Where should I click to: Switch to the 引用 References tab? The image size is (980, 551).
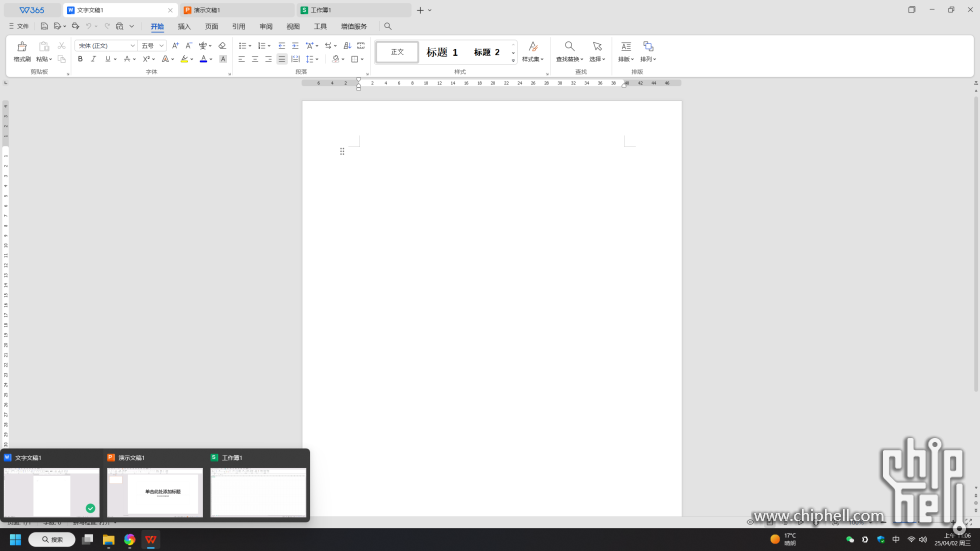click(x=239, y=26)
